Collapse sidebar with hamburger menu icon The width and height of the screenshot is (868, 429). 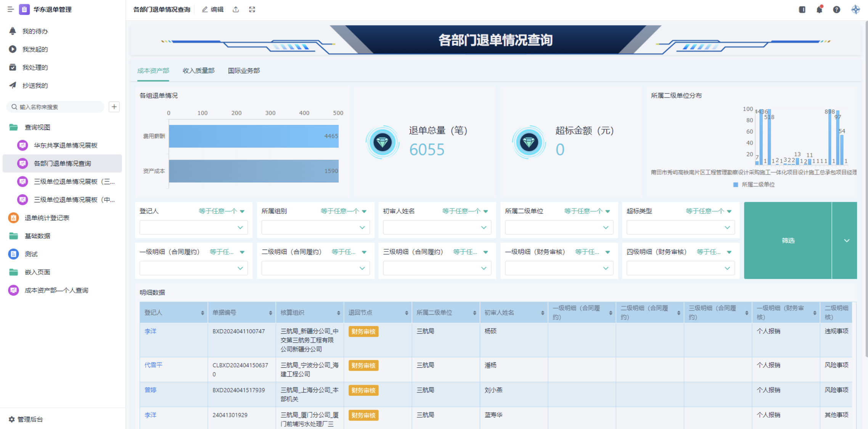pos(10,10)
